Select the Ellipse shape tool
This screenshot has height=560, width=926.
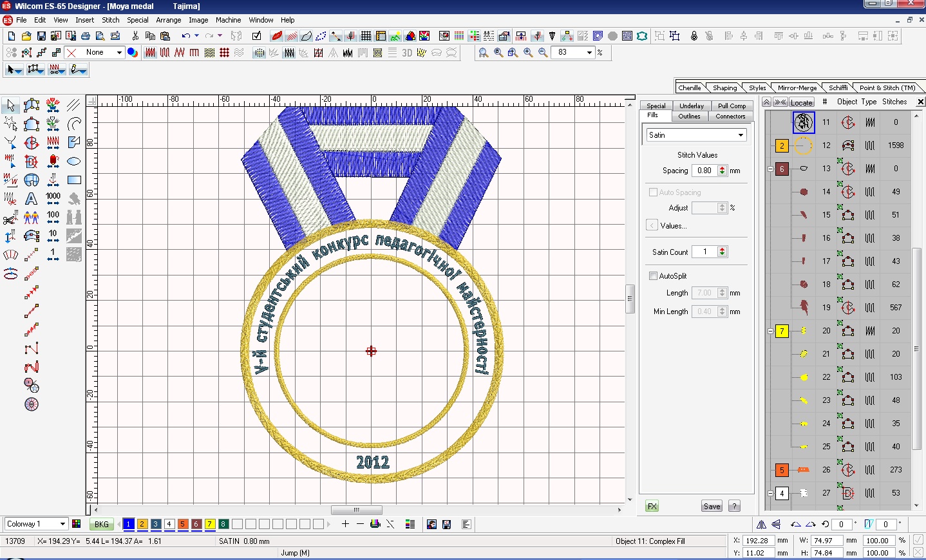(74, 162)
